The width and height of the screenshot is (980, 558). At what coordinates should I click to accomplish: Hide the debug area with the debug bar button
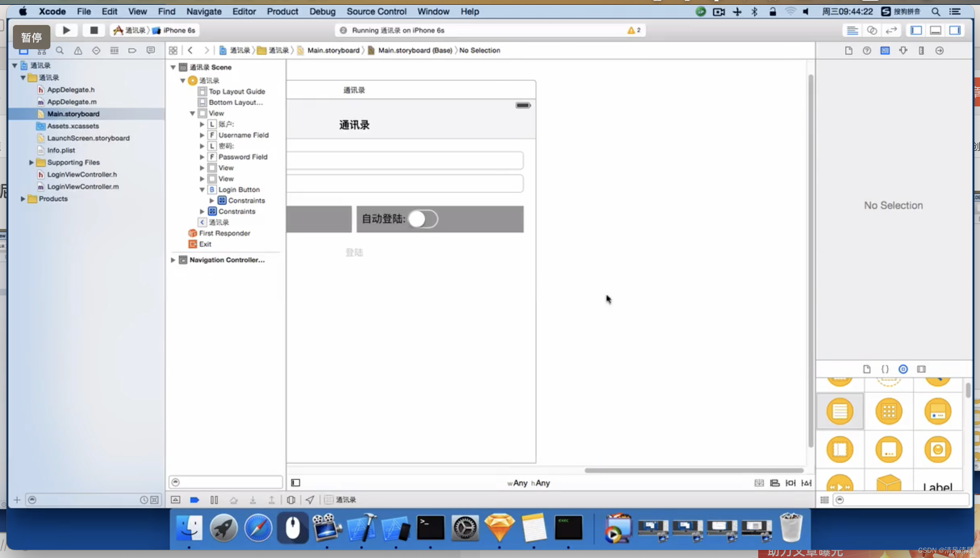[175, 500]
